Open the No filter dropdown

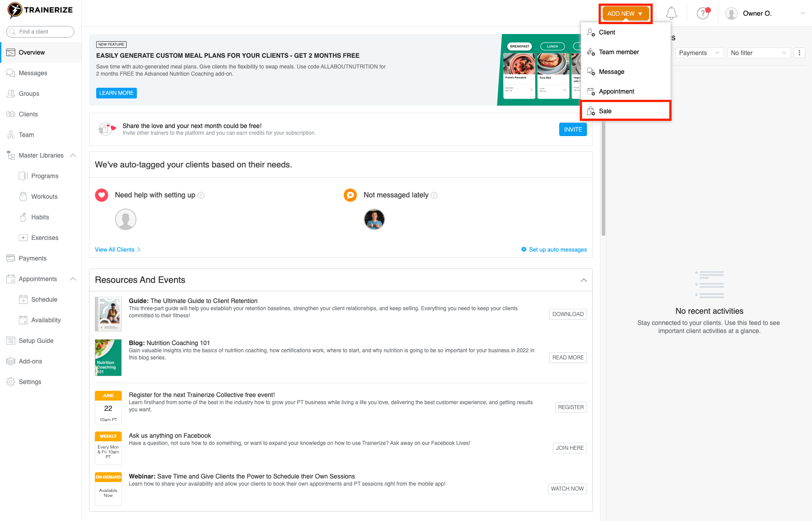pos(759,53)
